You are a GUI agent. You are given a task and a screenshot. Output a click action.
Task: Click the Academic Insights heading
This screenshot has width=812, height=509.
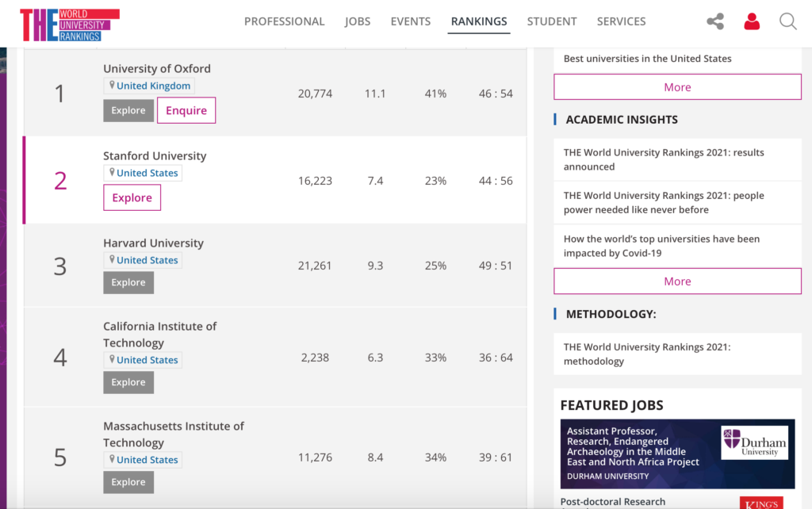click(622, 120)
